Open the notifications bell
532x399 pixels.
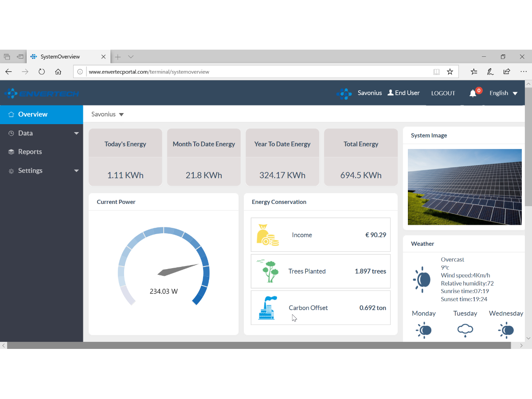[473, 93]
